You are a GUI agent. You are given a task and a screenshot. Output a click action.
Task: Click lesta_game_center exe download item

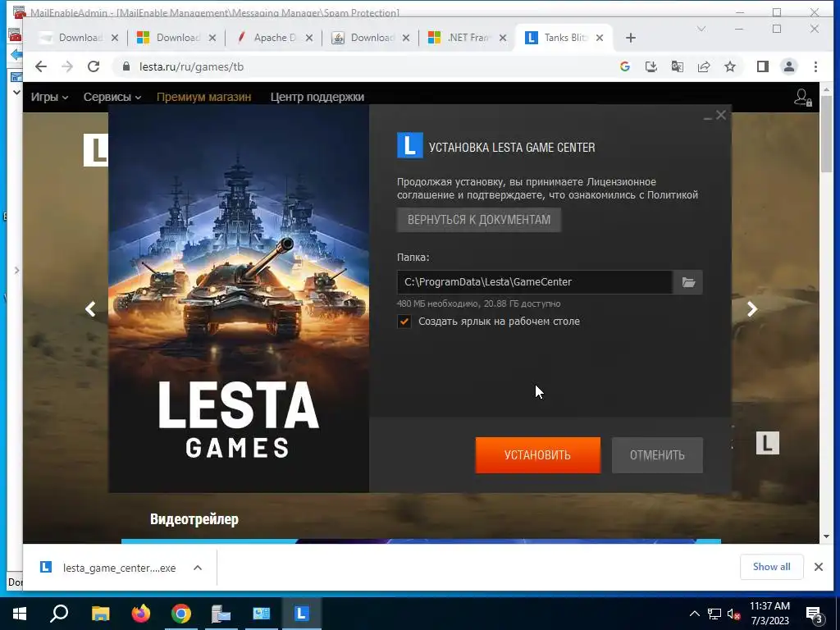[108, 568]
